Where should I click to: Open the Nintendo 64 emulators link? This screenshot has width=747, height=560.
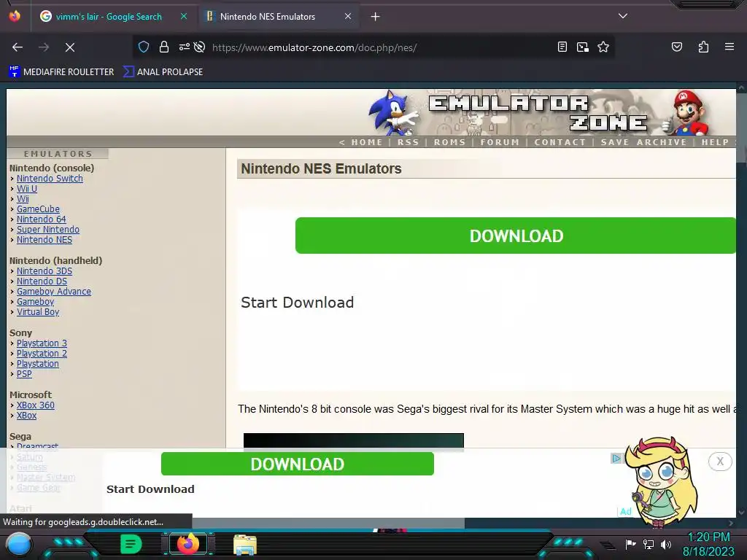coord(42,219)
